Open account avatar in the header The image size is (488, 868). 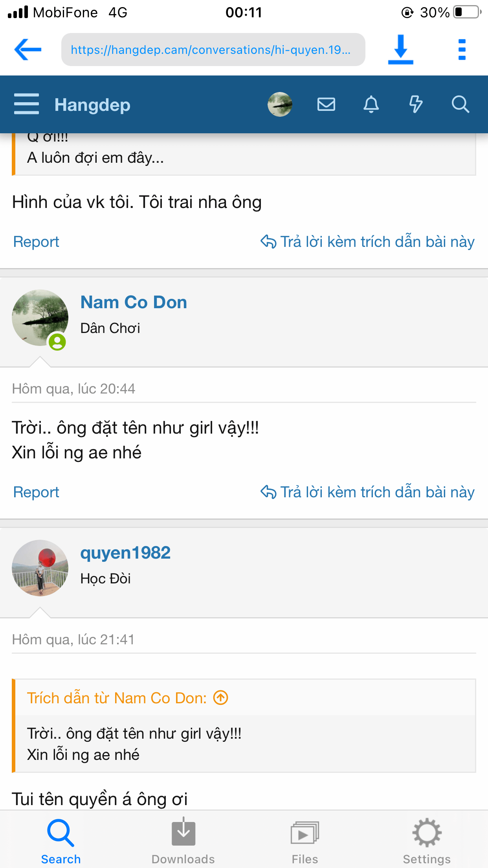pos(280,104)
